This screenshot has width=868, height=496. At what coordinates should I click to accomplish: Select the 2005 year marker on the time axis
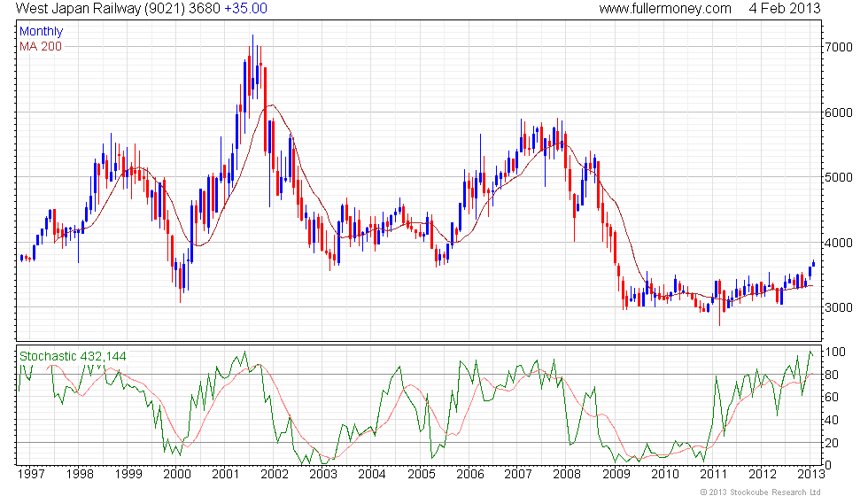click(x=420, y=474)
